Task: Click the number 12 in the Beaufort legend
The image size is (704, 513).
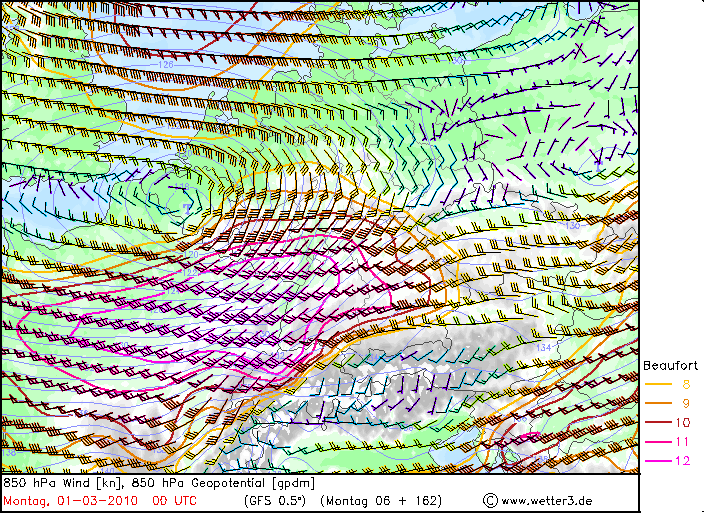Action: coord(685,461)
